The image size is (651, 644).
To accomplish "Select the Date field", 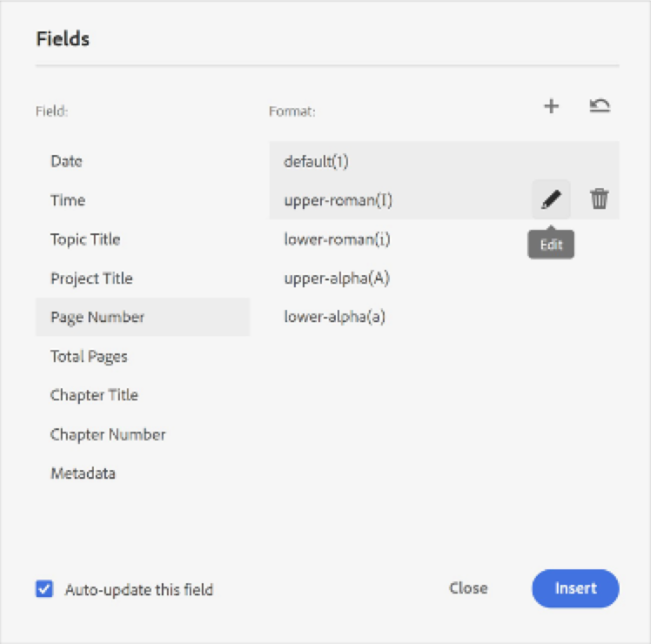I will [x=67, y=161].
